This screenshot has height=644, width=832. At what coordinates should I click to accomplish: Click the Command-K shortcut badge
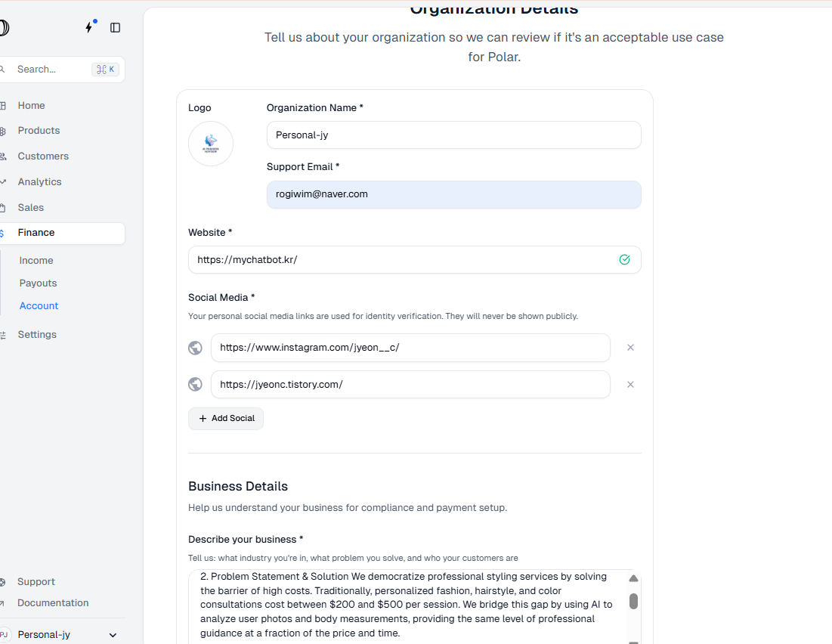pyautogui.click(x=105, y=70)
